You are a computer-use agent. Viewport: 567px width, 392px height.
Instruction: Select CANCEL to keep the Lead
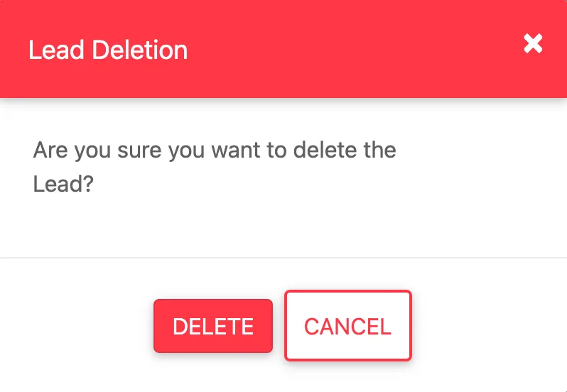point(348,325)
